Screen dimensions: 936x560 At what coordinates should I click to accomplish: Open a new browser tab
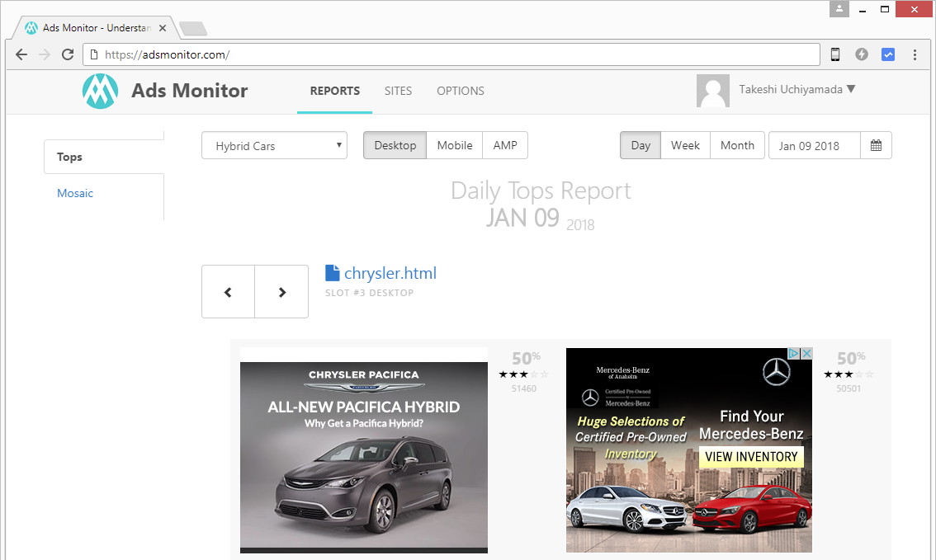[x=193, y=28]
